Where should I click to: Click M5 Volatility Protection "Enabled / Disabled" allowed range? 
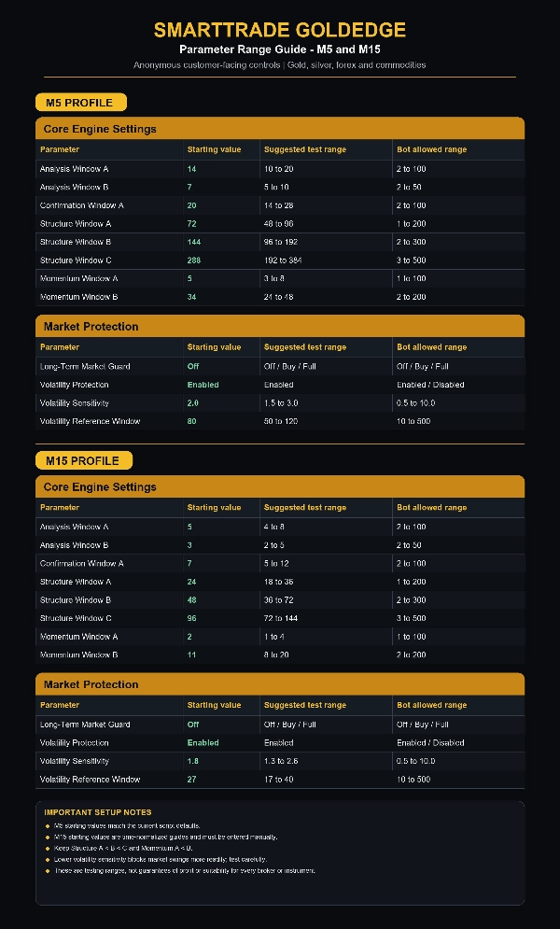[430, 385]
